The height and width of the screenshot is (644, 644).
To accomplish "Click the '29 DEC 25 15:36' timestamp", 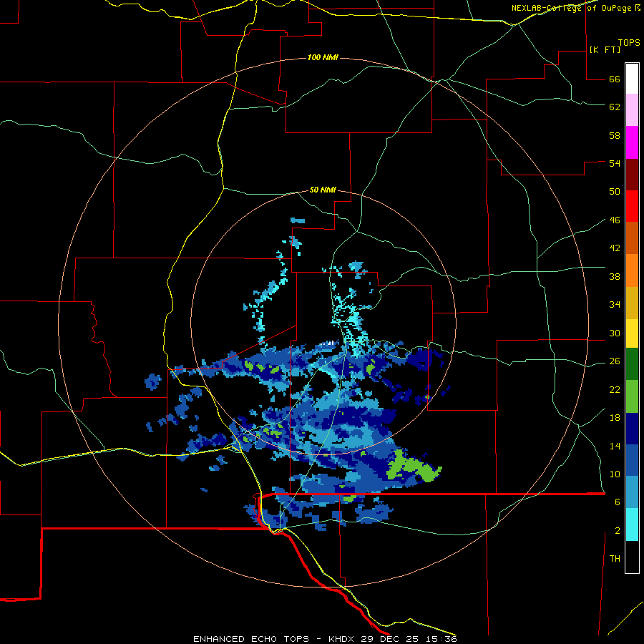I will (x=409, y=639).
